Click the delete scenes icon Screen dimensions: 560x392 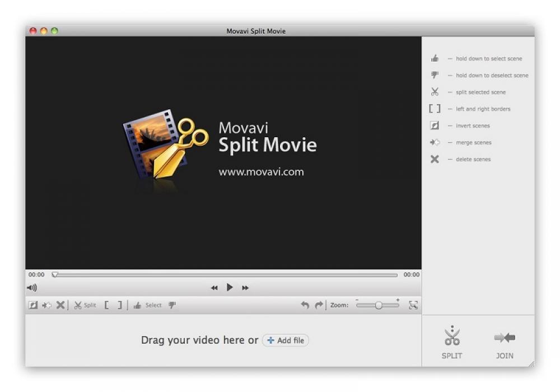pyautogui.click(x=60, y=305)
